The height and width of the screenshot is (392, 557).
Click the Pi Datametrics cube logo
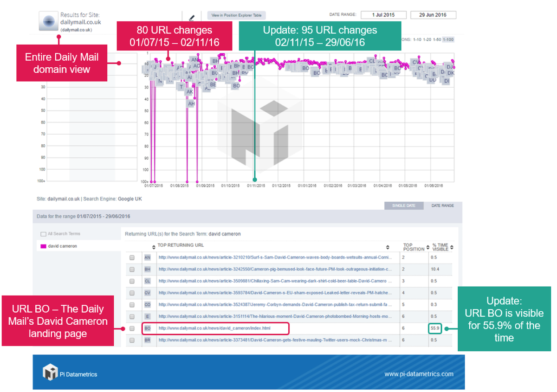(x=50, y=372)
